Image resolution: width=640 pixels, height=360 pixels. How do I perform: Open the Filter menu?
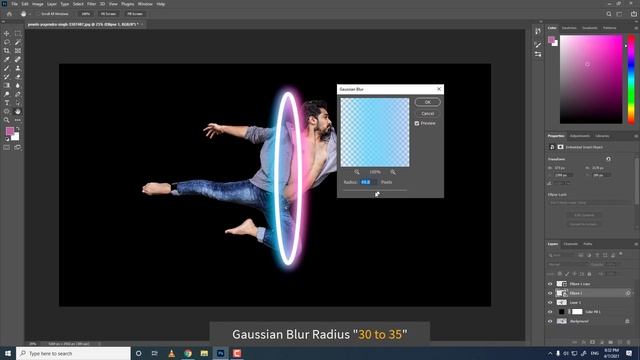pos(91,4)
